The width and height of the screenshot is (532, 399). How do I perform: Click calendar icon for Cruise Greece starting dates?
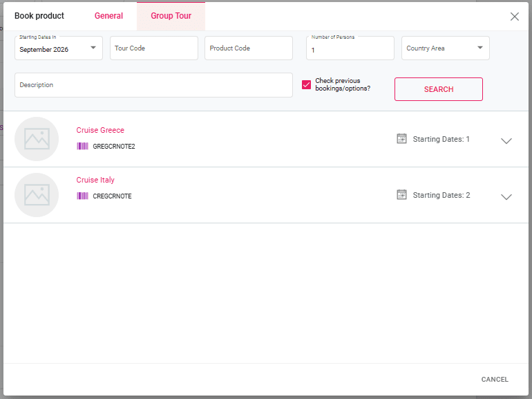point(401,139)
